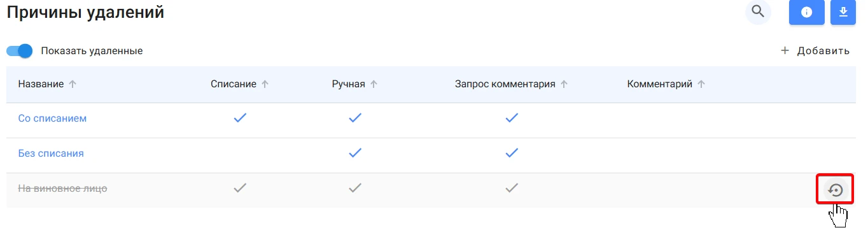This screenshot has width=868, height=230.
Task: Click Запрос комментария checkmark in 'Со списанием' row
Action: coord(512,118)
